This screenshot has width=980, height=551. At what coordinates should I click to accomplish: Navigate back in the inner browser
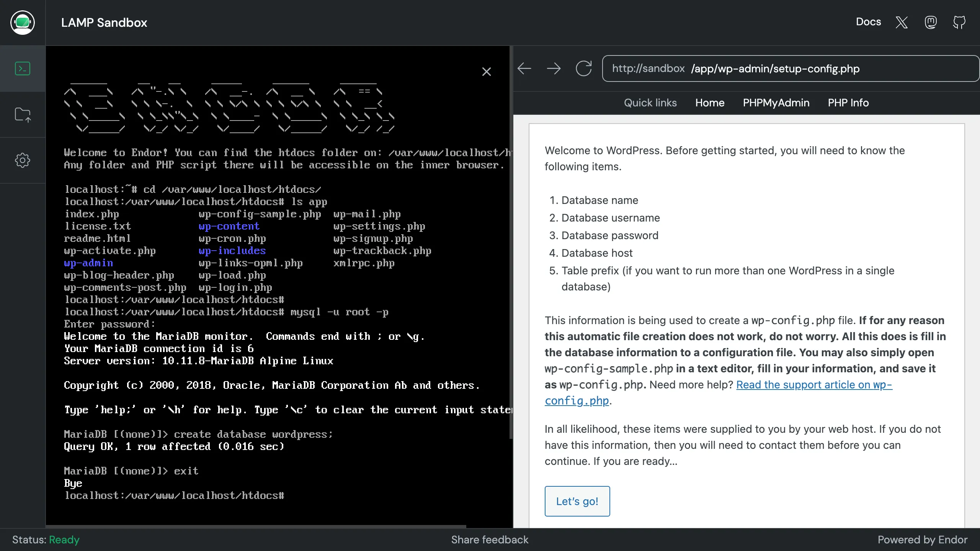pyautogui.click(x=524, y=68)
